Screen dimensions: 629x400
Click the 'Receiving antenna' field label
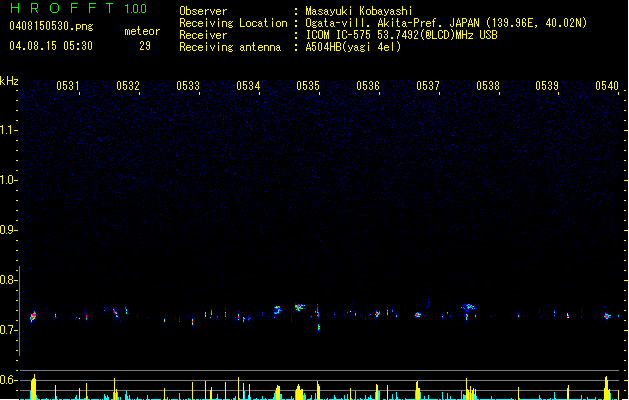[x=230, y=47]
